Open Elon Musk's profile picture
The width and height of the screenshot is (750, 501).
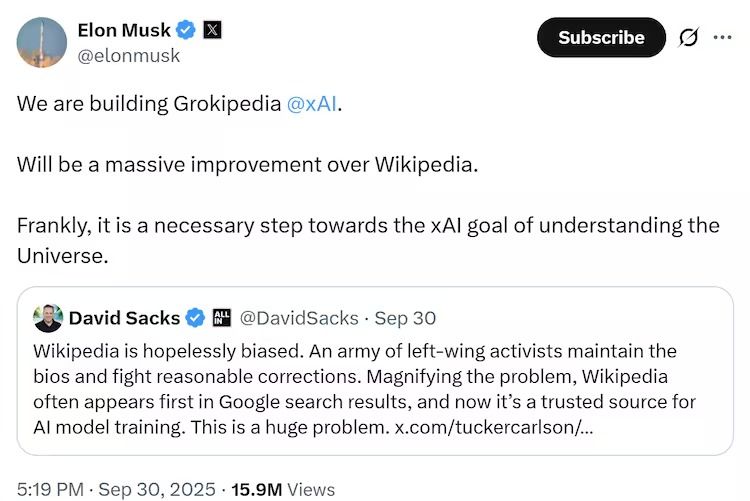(x=41, y=41)
